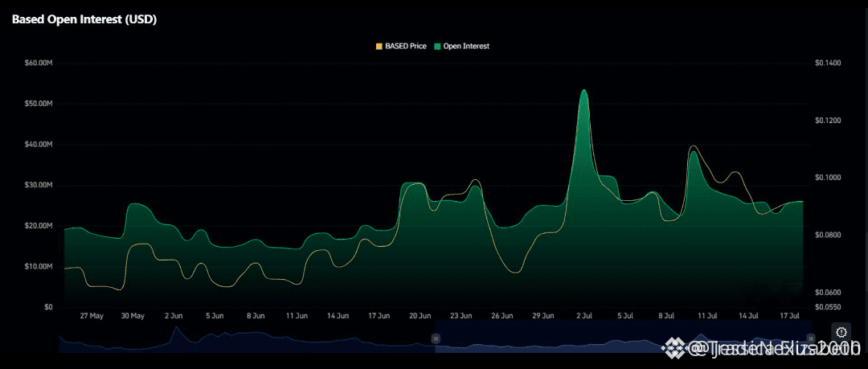Click the green Open Interest color swatch
Viewport: 868px width, 369px height.
point(438,47)
